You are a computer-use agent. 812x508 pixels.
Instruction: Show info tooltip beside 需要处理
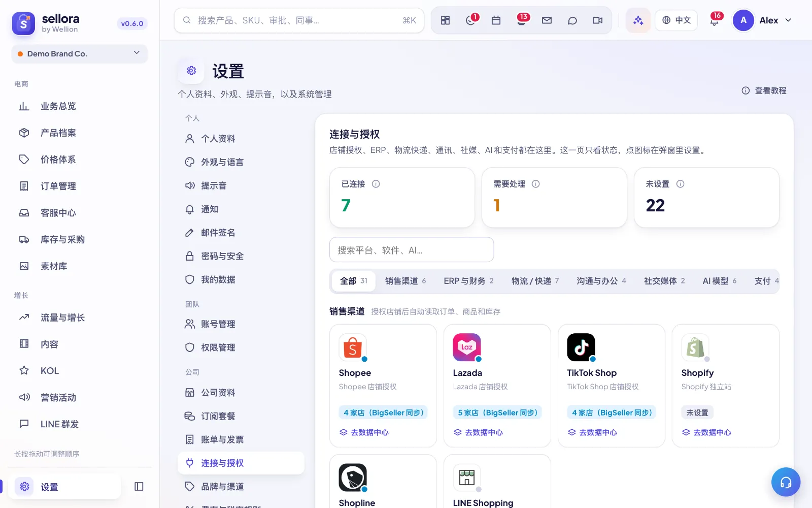click(535, 184)
